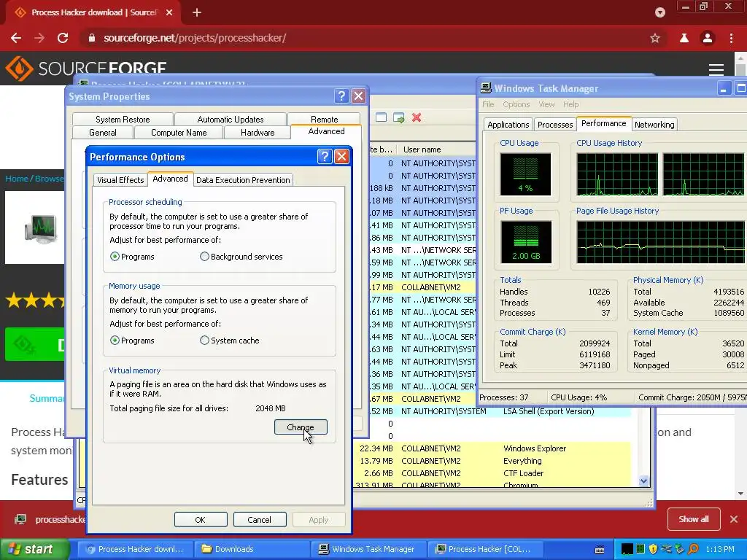Viewport: 747px width, 560px height.
Task: Open the Chrome profile avatar icon
Action: (708, 38)
